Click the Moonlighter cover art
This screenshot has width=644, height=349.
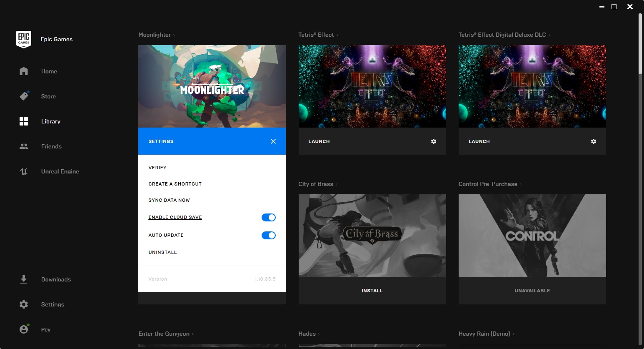(x=212, y=86)
